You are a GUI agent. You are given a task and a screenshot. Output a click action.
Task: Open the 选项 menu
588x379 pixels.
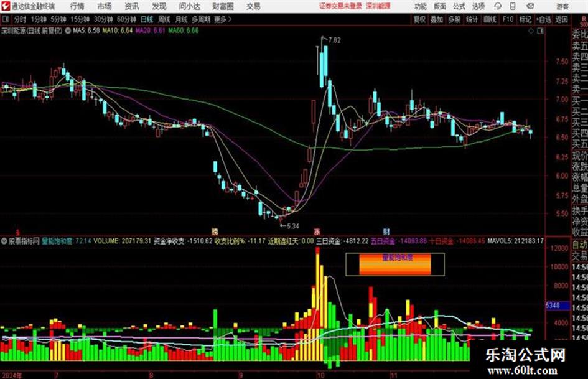pyautogui.click(x=478, y=6)
